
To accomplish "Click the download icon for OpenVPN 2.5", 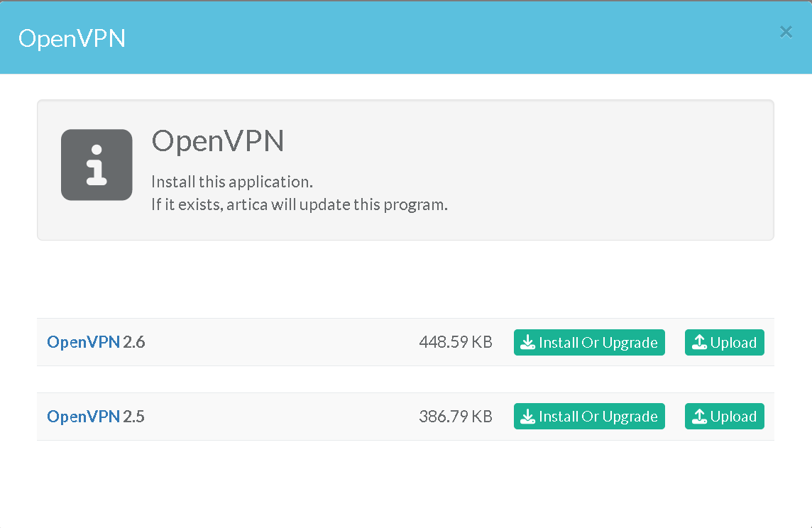I will [527, 417].
